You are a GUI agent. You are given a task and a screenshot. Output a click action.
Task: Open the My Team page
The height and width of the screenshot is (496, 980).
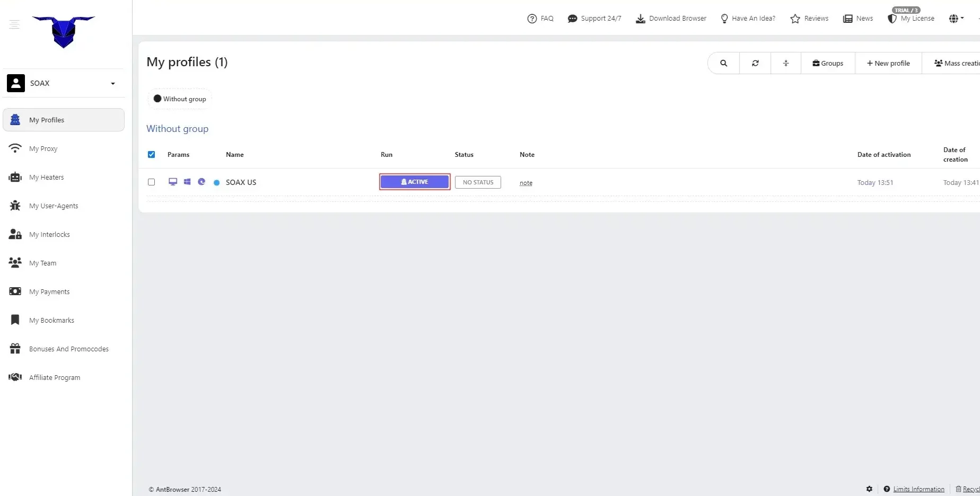42,263
